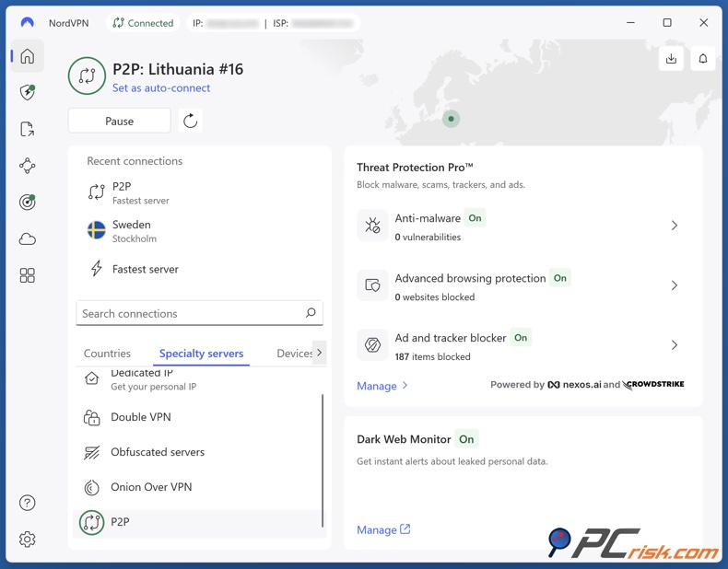This screenshot has width=728, height=569.
Task: Open the notifications bell icon
Action: pos(703,59)
